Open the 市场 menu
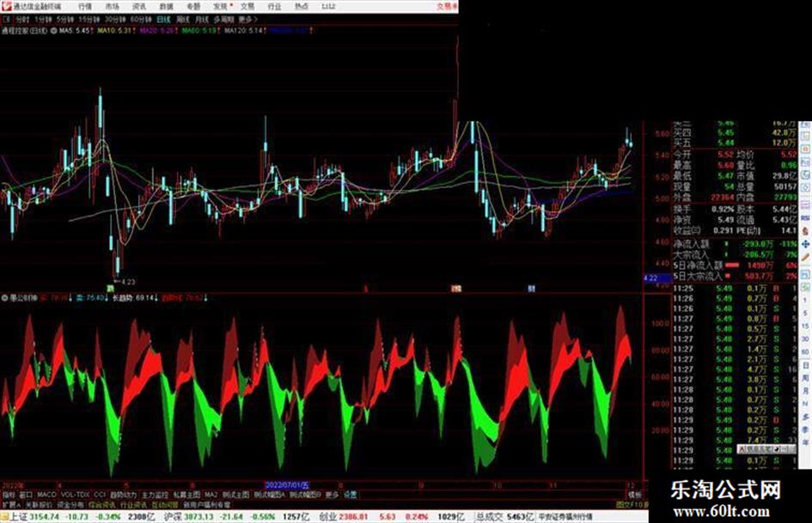 coord(112,6)
